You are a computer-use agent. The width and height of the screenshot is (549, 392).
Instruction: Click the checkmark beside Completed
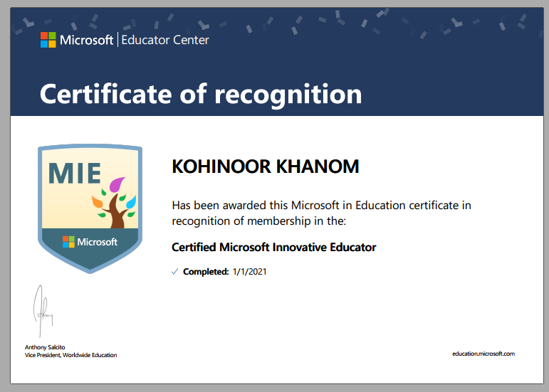pyautogui.click(x=174, y=272)
